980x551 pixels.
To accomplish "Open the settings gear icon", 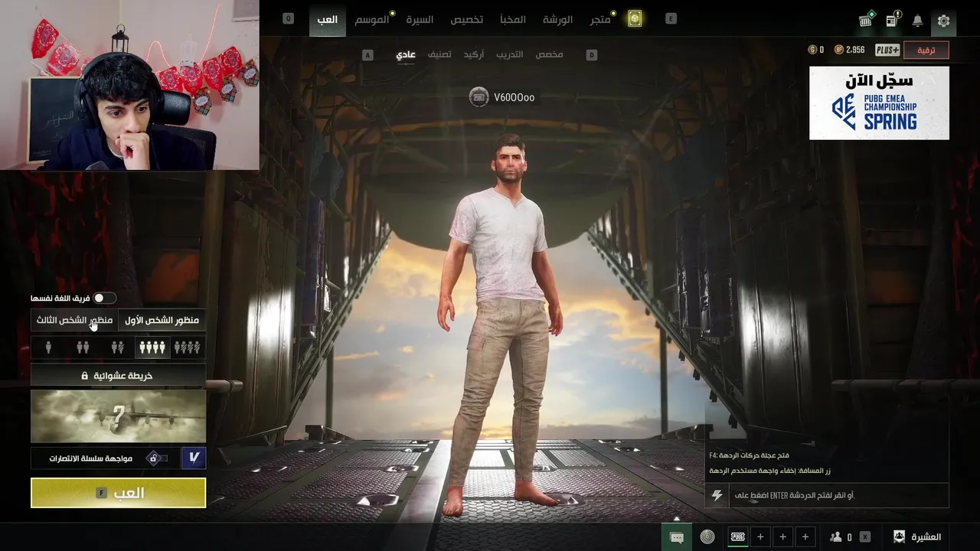I will click(x=943, y=21).
